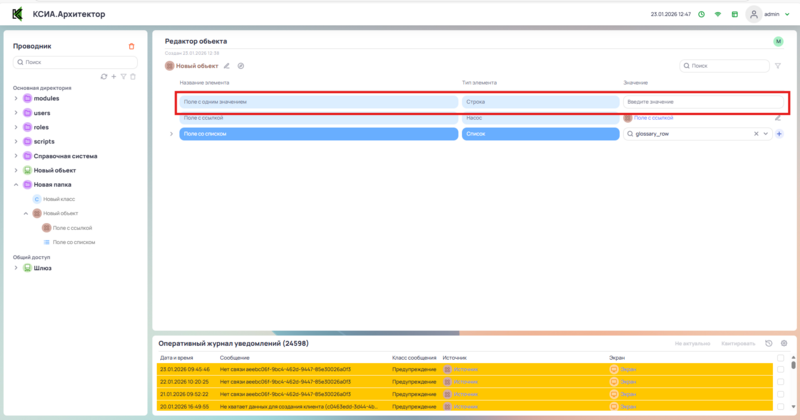
Task: Expand the users folder
Action: point(16,113)
